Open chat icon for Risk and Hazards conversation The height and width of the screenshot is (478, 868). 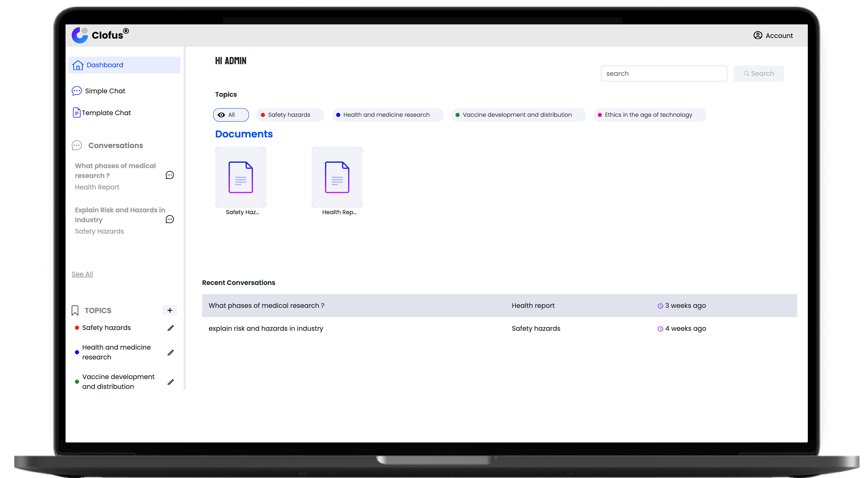[x=169, y=219]
